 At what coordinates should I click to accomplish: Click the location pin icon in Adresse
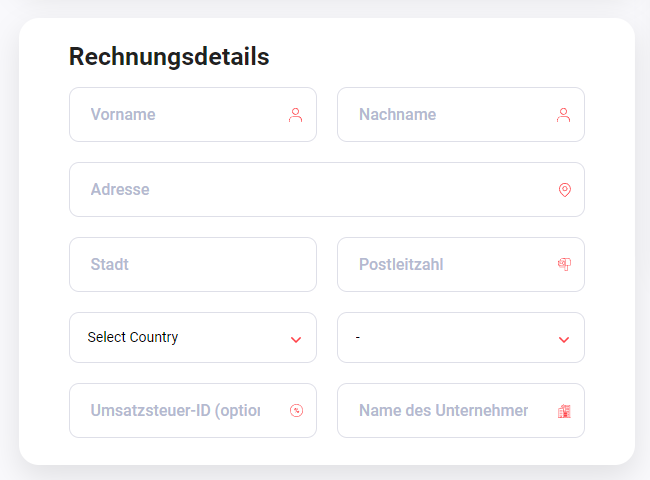(565, 190)
